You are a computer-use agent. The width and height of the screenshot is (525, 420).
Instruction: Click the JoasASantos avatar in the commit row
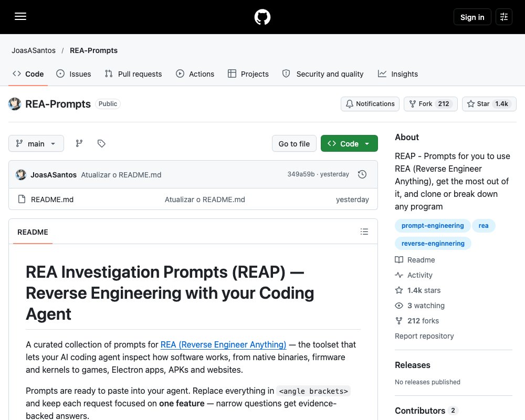tap(21, 174)
